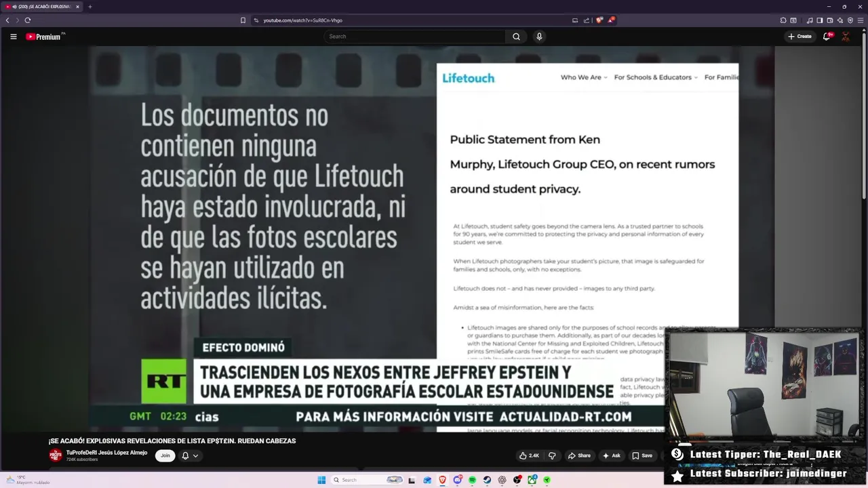
Task: Toggle the browser sidebar panel
Action: (x=820, y=20)
